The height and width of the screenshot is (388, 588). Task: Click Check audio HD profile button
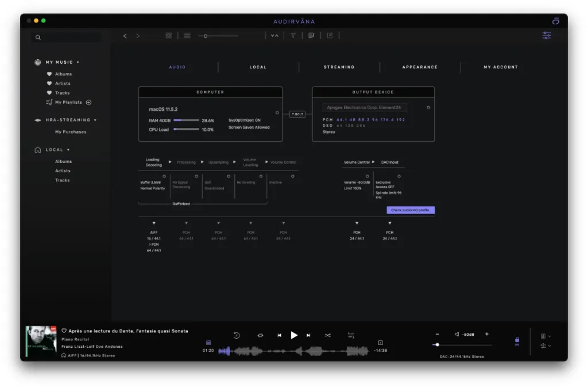coord(411,210)
